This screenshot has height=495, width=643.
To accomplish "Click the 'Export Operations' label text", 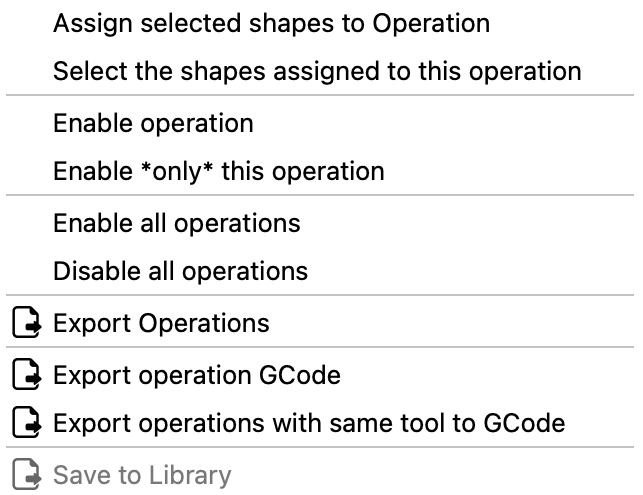I will click(161, 324).
